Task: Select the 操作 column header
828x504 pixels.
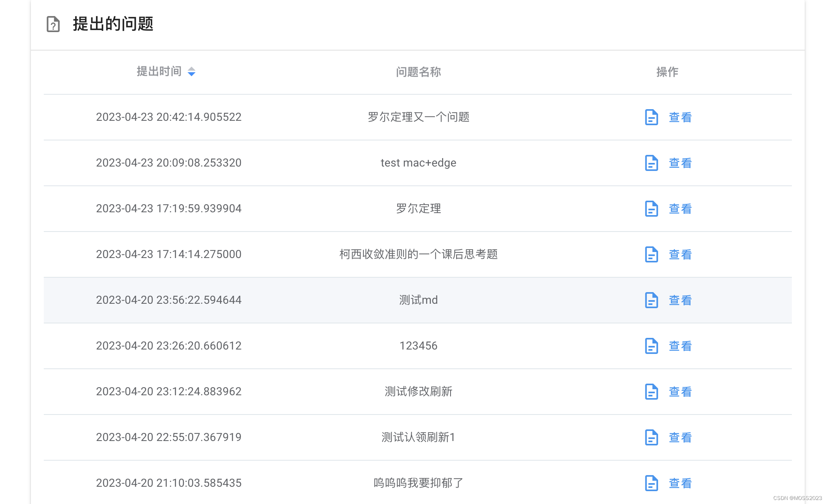Action: click(x=667, y=72)
